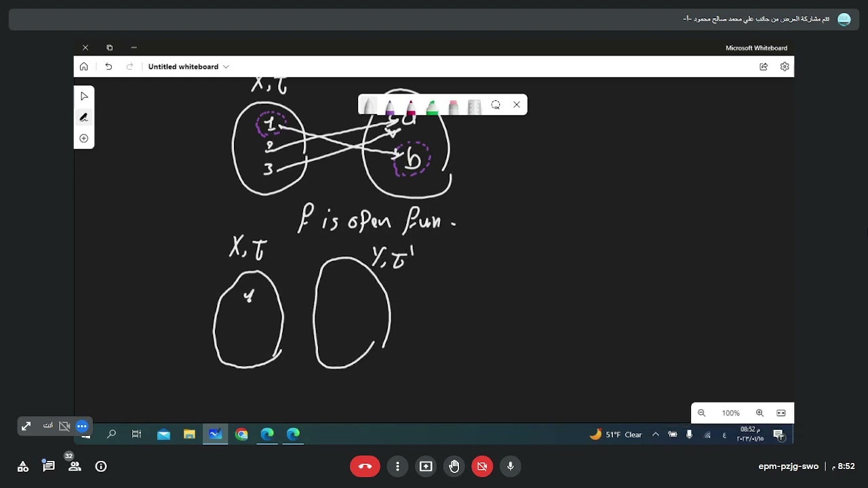Select the green highlighter tool
This screenshot has width=868, height=488.
[432, 106]
